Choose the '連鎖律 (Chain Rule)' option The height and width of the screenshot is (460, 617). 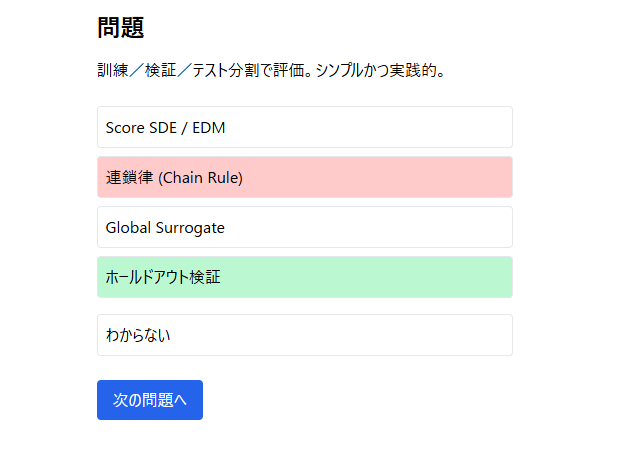304,177
